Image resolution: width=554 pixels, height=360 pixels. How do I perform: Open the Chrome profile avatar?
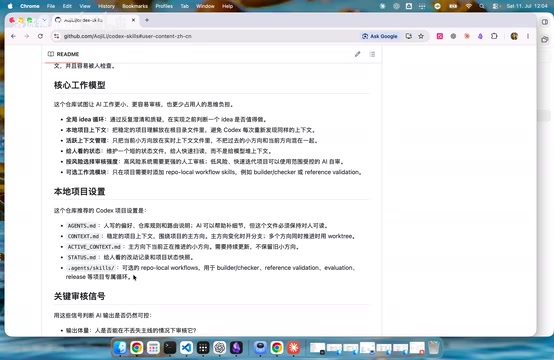tap(514, 36)
